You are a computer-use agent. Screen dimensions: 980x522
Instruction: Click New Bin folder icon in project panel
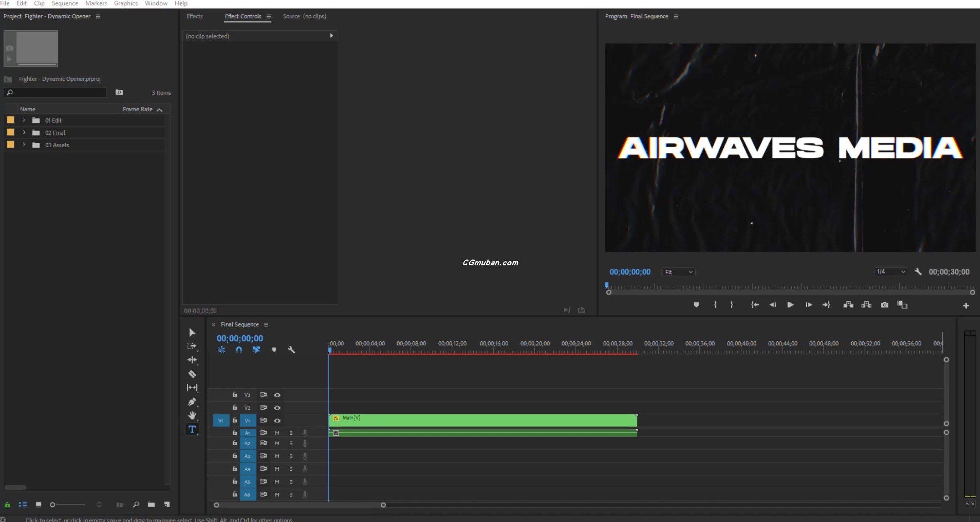tap(151, 505)
